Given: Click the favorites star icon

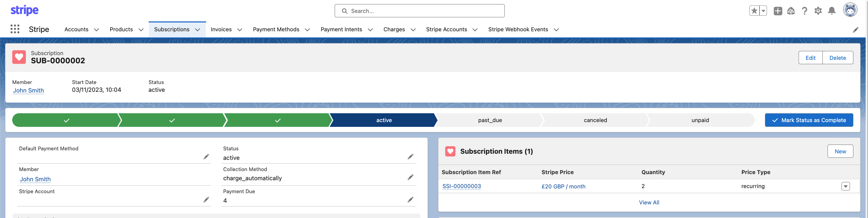Looking at the screenshot, I should click(754, 11).
